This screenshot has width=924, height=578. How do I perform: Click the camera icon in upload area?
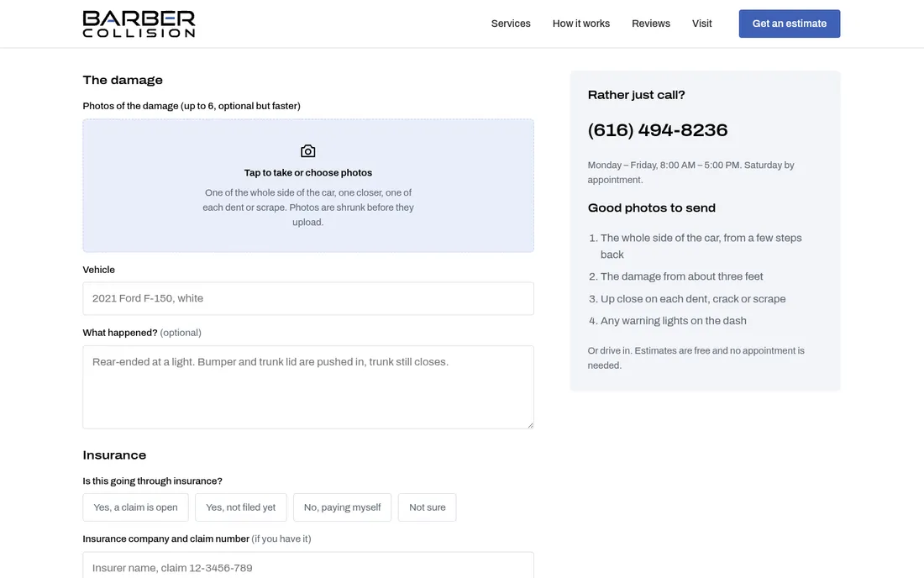(307, 151)
